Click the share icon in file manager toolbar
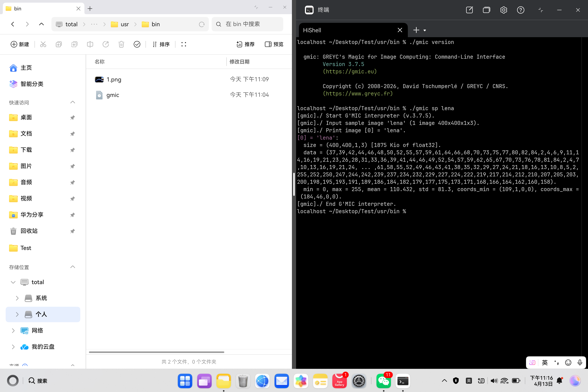588x392 pixels. [106, 44]
